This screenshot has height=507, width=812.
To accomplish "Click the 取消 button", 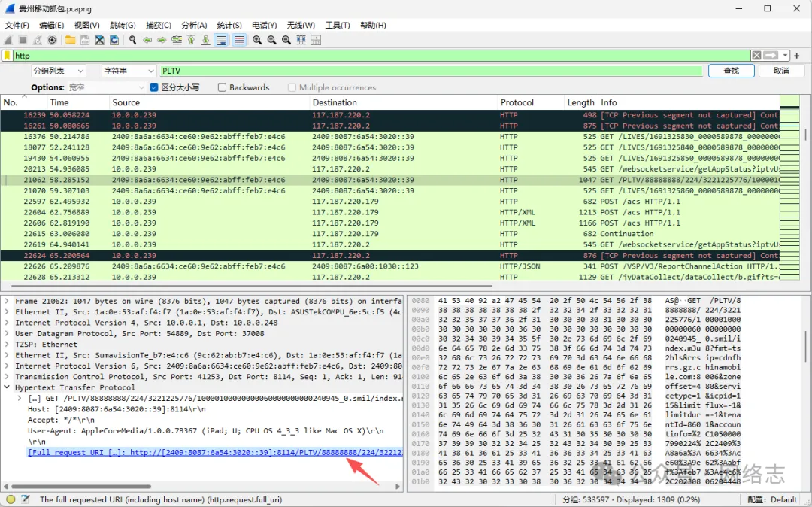I will (781, 71).
